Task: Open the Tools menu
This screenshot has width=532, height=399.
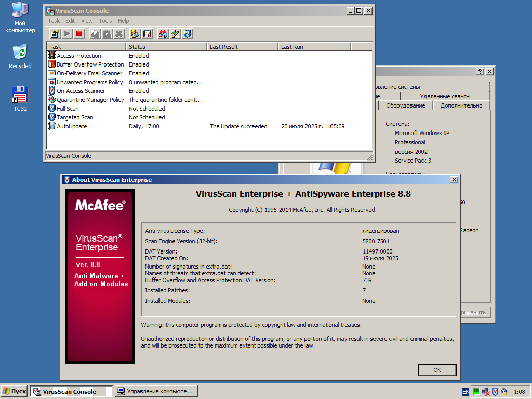Action: pos(105,21)
